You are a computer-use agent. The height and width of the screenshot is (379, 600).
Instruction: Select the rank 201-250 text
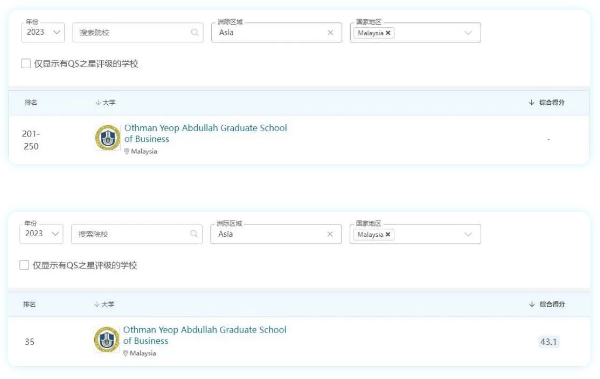click(x=31, y=140)
